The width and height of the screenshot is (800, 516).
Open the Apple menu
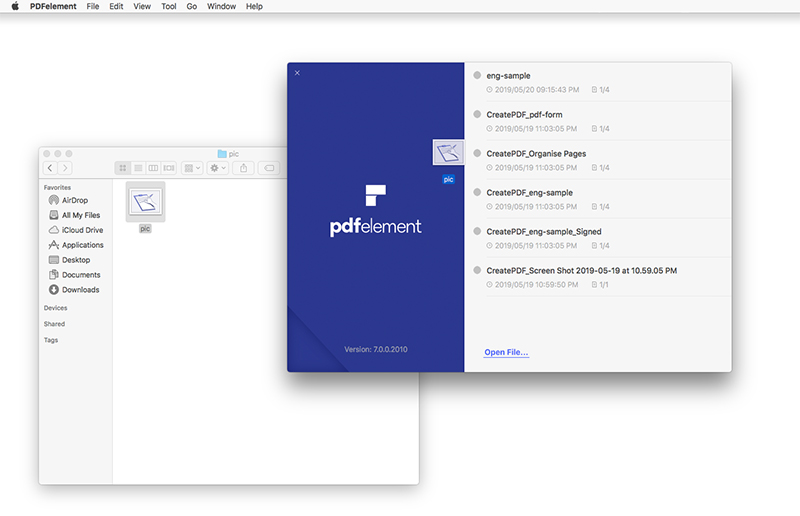click(x=15, y=6)
